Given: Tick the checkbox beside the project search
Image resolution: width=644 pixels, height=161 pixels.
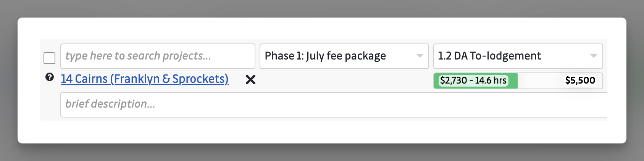Looking at the screenshot, I should (x=50, y=58).
